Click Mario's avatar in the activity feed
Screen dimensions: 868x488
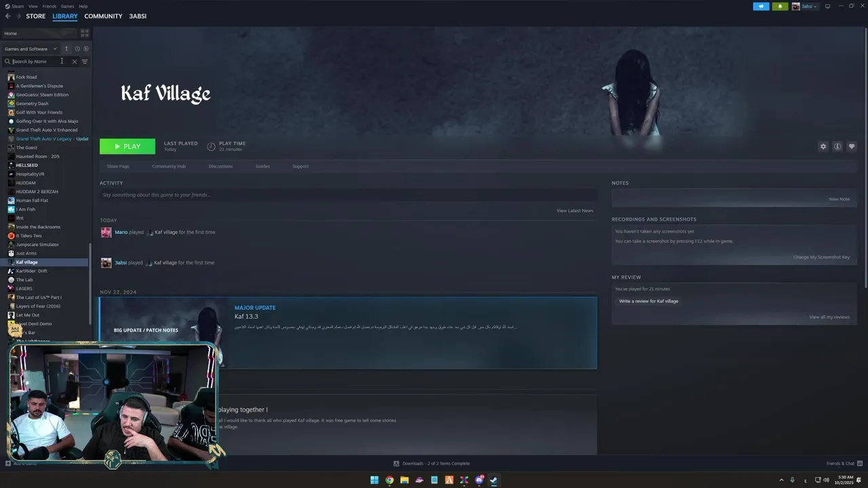(x=106, y=232)
